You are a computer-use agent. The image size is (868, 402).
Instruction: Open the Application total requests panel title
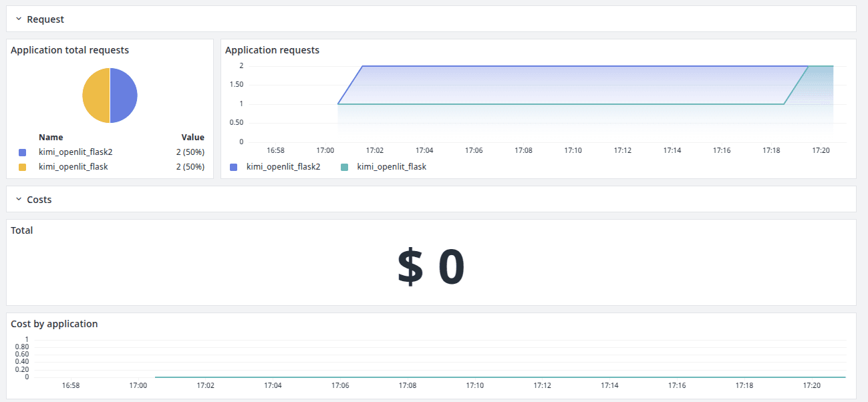pos(69,50)
